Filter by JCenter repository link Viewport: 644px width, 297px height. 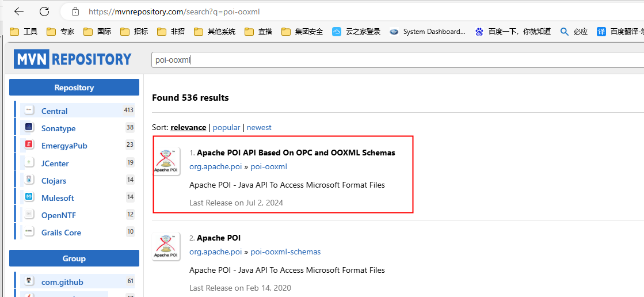point(55,163)
